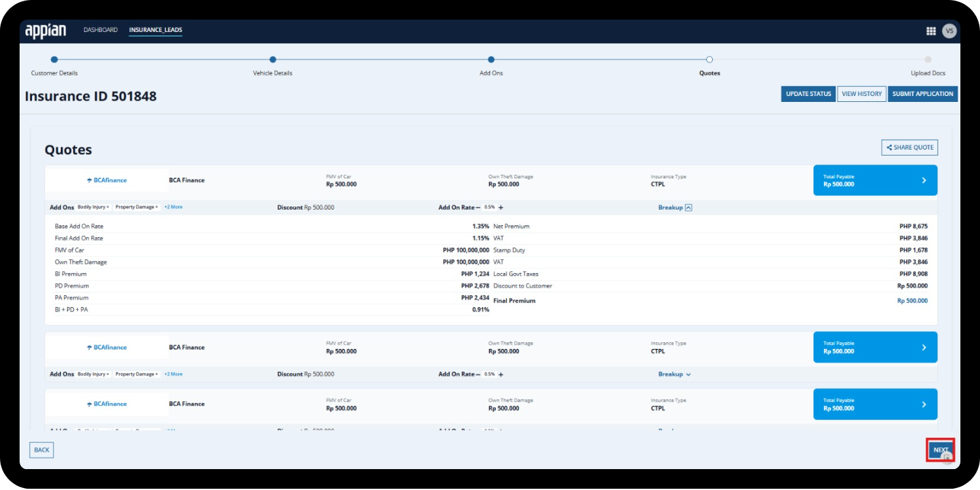The image size is (980, 490).
Task: Remove Property Damage add-on in second quote
Action: tap(157, 374)
